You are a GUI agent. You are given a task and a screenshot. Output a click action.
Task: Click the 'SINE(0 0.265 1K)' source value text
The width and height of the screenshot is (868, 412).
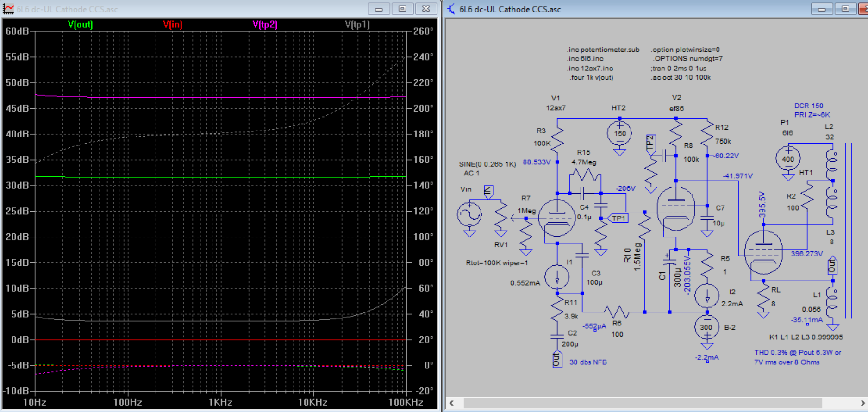tap(487, 164)
